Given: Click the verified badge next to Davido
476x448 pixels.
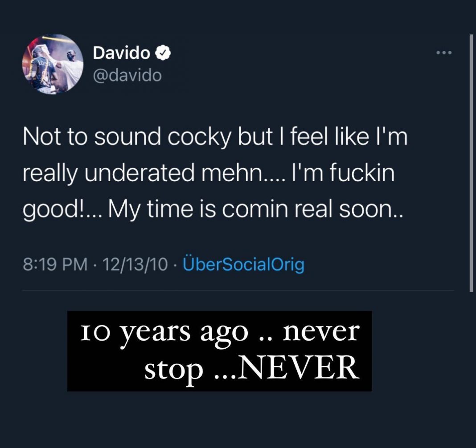Looking at the screenshot, I should tap(163, 53).
